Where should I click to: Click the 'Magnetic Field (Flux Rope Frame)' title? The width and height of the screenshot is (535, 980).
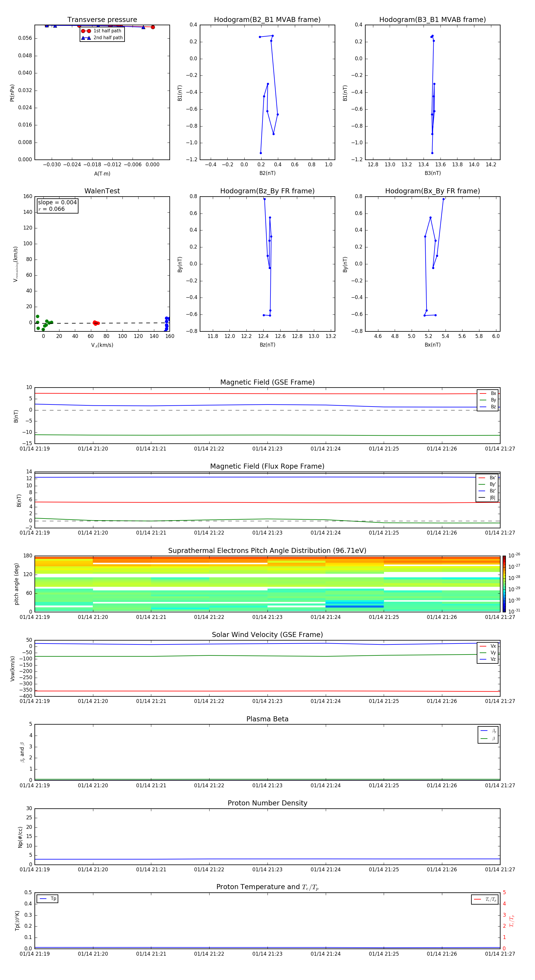(x=267, y=467)
